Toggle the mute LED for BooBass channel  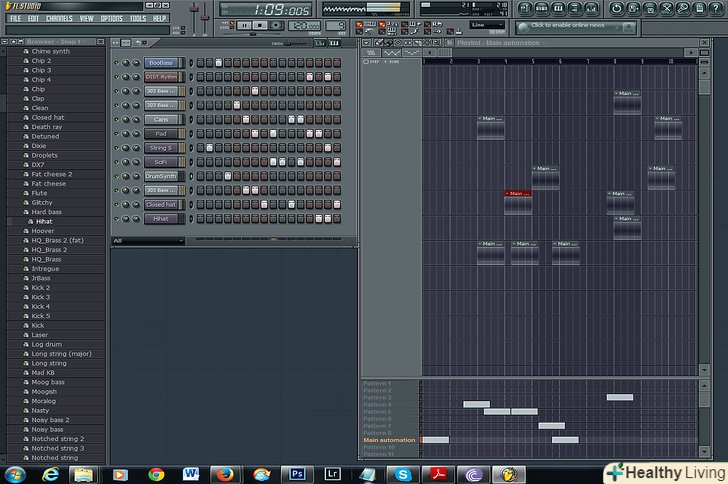(117, 63)
